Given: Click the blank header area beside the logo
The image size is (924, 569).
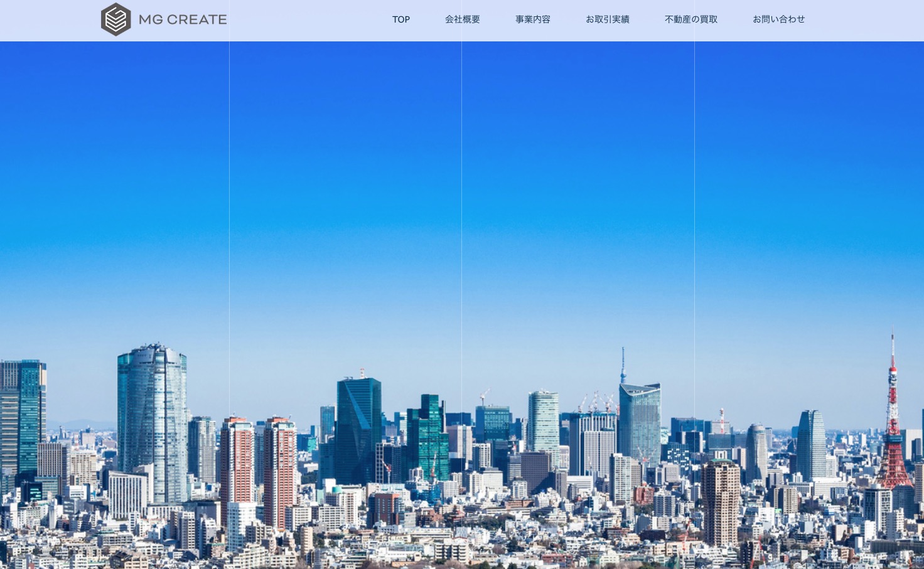Looking at the screenshot, I should click(x=308, y=19).
